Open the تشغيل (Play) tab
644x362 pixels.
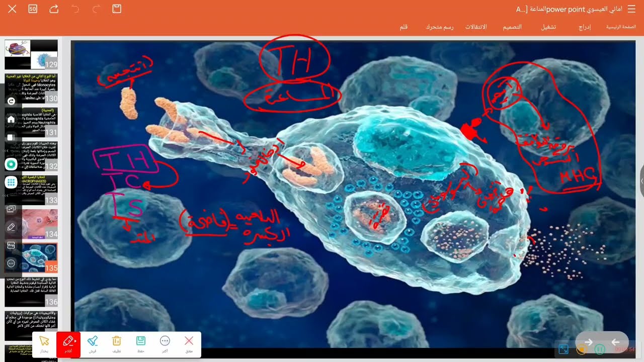[x=548, y=27]
